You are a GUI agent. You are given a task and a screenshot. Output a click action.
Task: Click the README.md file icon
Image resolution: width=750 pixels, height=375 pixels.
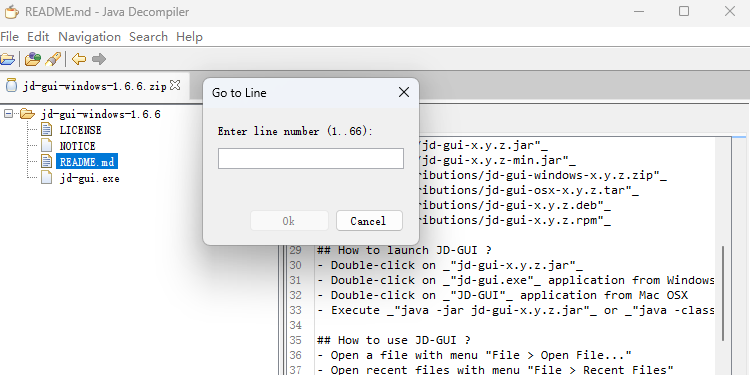(x=46, y=161)
